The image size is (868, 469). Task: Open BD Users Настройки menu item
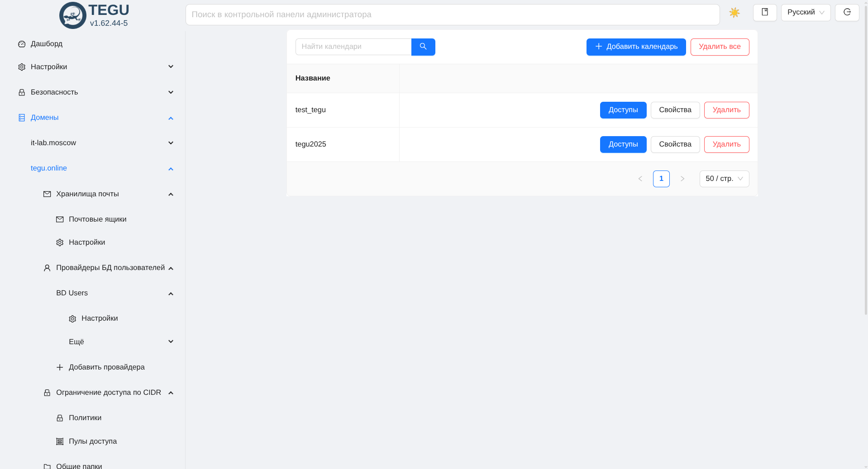click(100, 318)
